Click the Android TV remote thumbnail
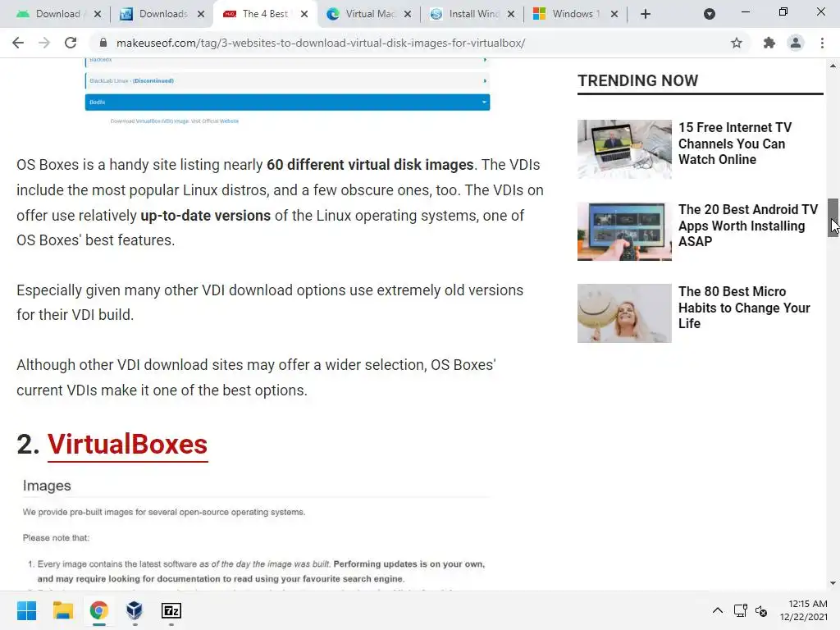 (624, 231)
